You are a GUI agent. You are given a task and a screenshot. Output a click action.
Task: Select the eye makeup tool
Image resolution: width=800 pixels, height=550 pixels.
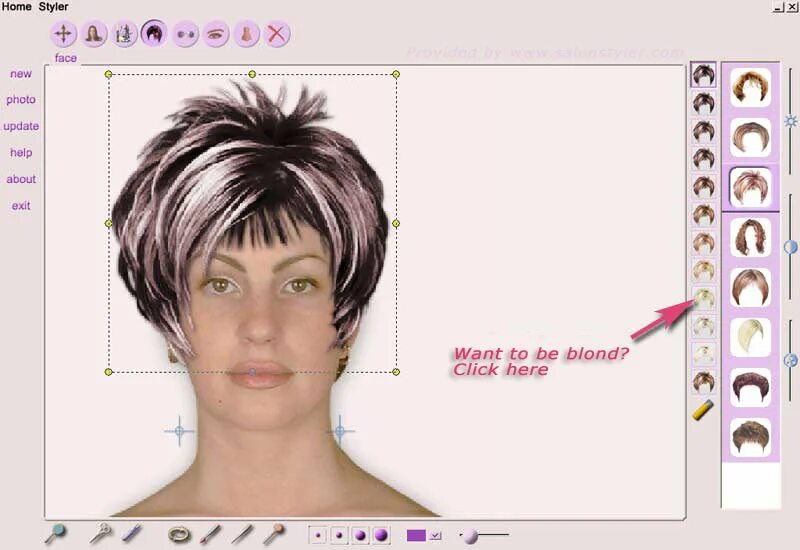tap(216, 34)
